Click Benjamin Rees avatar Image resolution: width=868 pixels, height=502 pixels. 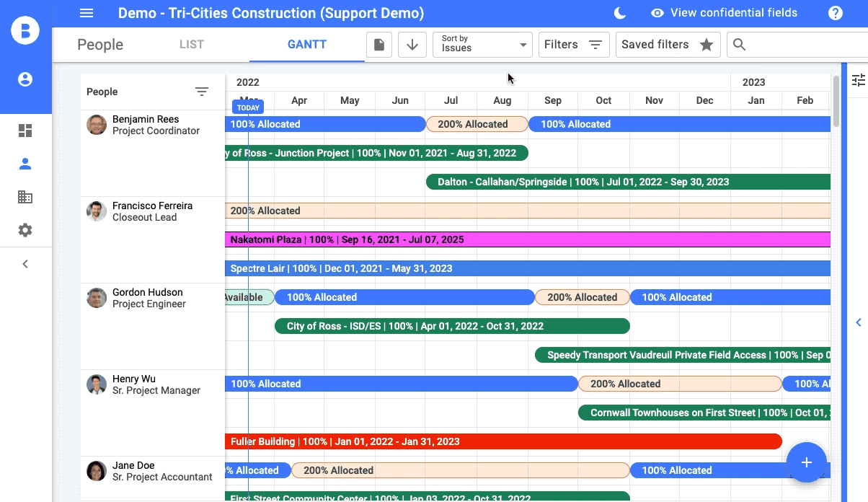pyautogui.click(x=97, y=125)
